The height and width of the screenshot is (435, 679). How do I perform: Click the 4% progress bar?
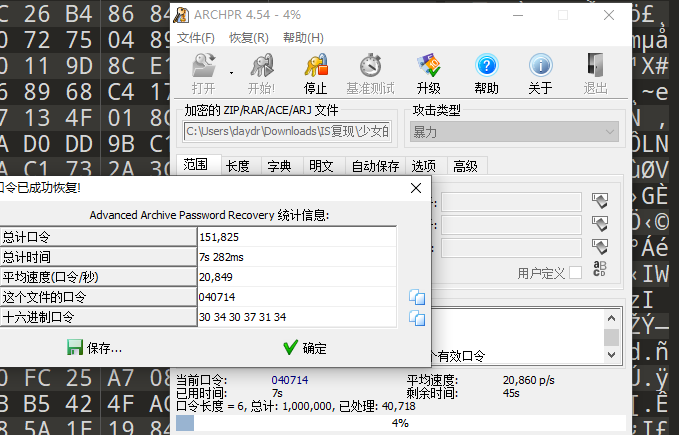coord(401,423)
